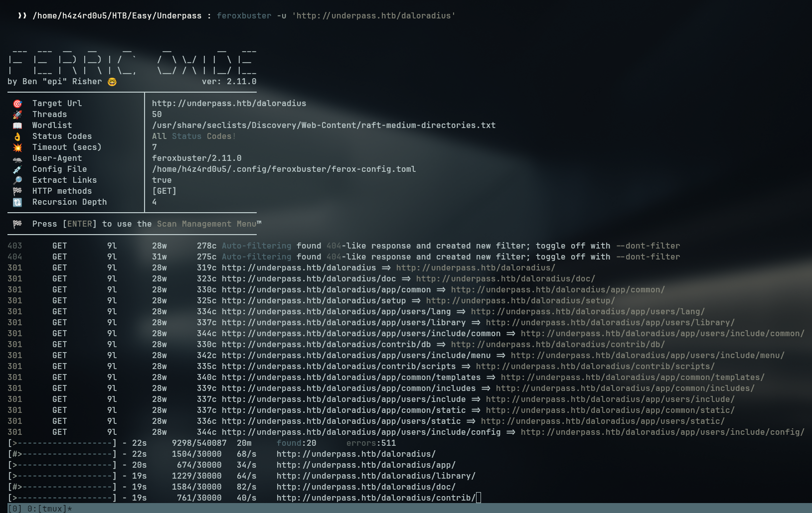Click the target emoji beside Target Url

17,104
